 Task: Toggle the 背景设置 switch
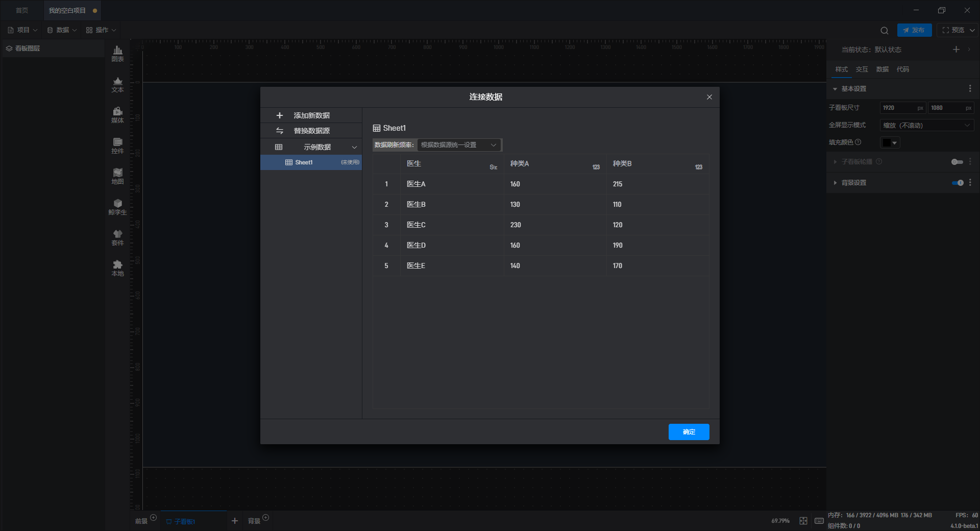pos(958,183)
